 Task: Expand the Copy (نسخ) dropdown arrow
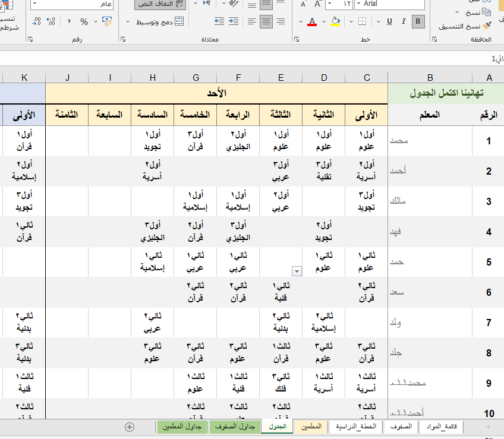point(457,12)
